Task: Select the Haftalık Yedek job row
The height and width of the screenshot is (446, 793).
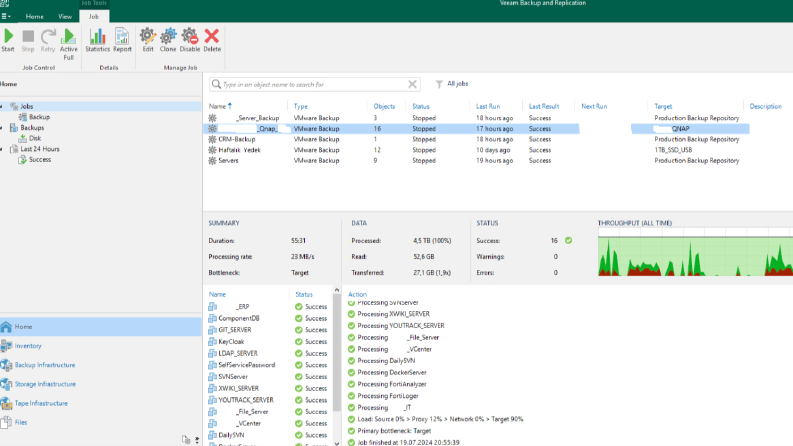Action: tap(475, 150)
